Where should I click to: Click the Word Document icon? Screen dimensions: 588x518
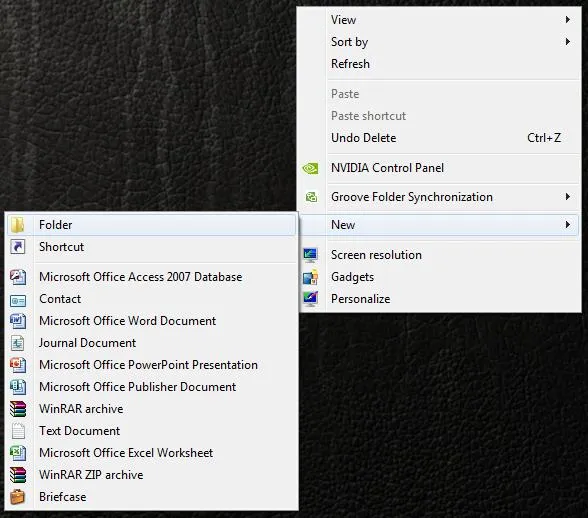pyautogui.click(x=18, y=321)
